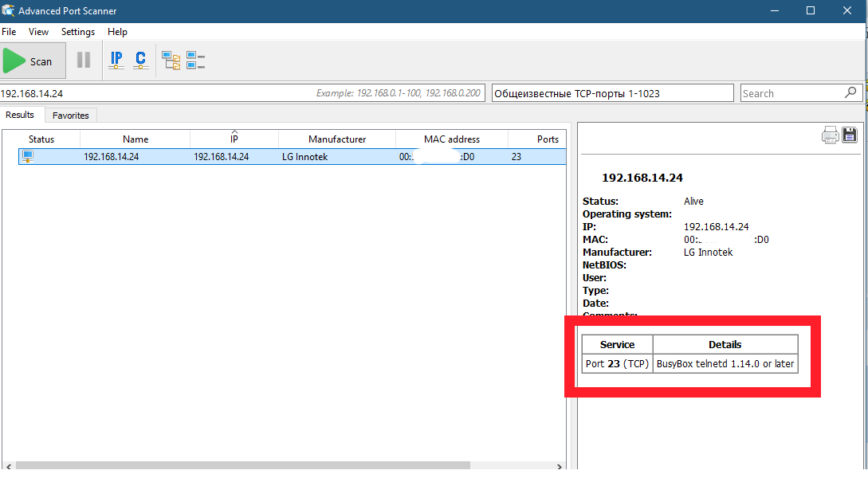Screen dimensions: 868x478
Task: Select the Results tab
Action: coord(21,116)
